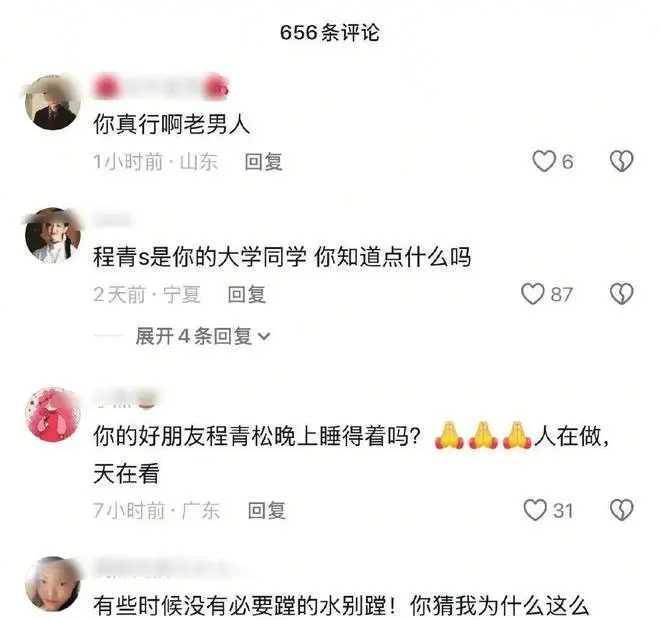The image size is (660, 620).
Task: Click the chevron beside 展开4条回复
Action: [x=263, y=337]
